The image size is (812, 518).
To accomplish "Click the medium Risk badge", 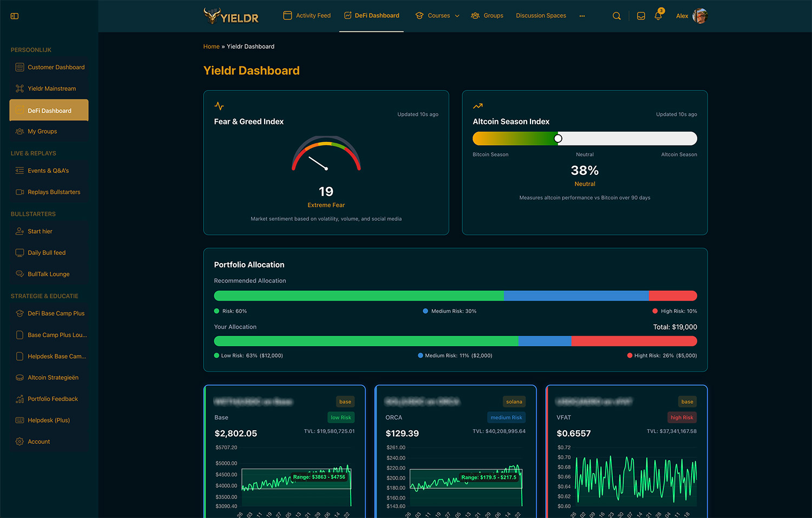I will (x=506, y=418).
